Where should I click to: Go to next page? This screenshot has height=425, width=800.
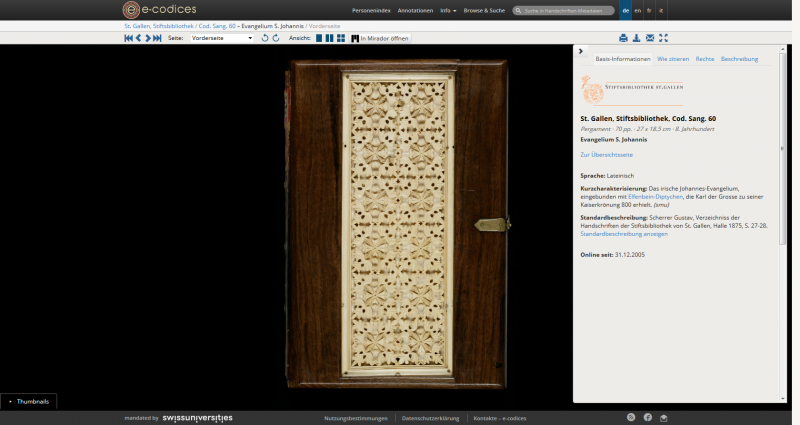coord(148,38)
